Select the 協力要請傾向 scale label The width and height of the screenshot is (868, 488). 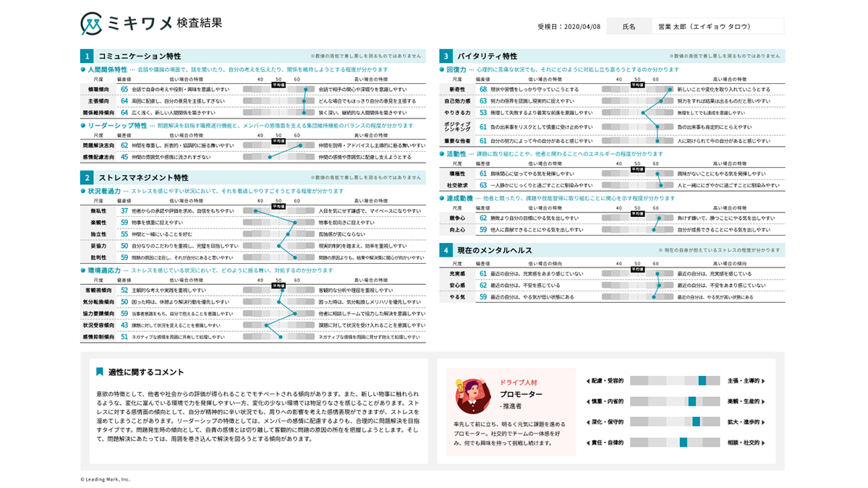coord(98,314)
